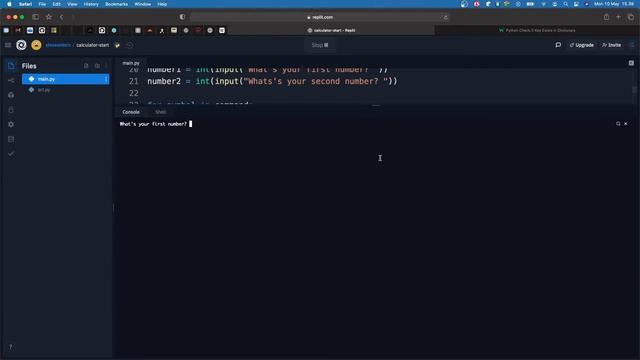Open the Wi-Fi menu bar icon
Image resolution: width=640 pixels, height=360 pixels.
coord(543,4)
